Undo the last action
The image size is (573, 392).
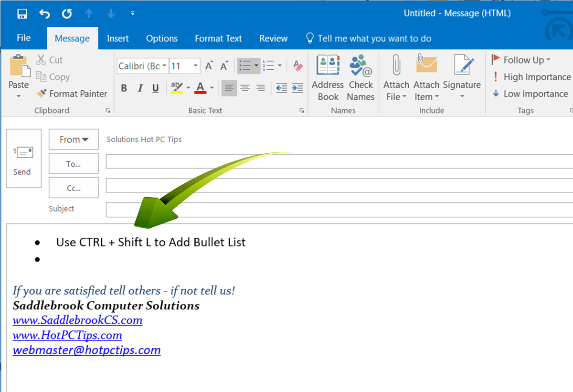pos(44,13)
